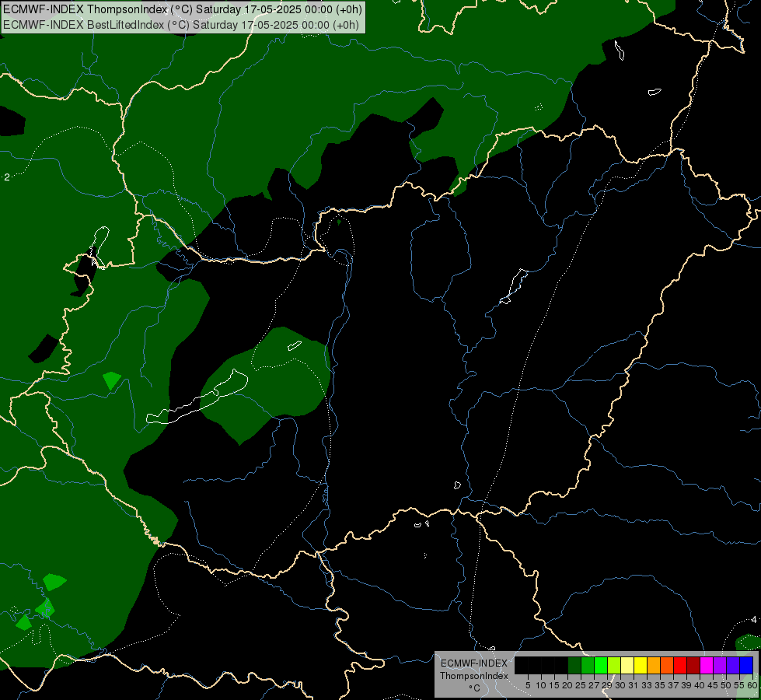Click the contour label 4 near right edge
Screen dimensions: 761x700
click(x=754, y=619)
